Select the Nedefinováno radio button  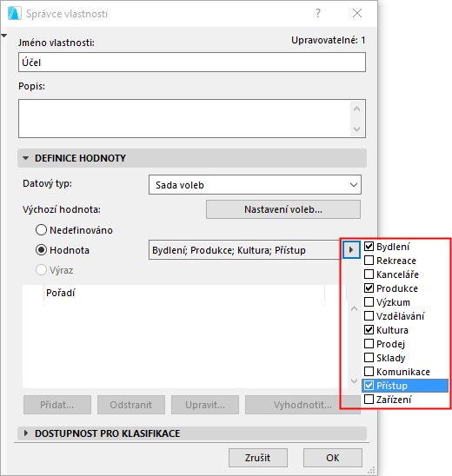tap(42, 230)
